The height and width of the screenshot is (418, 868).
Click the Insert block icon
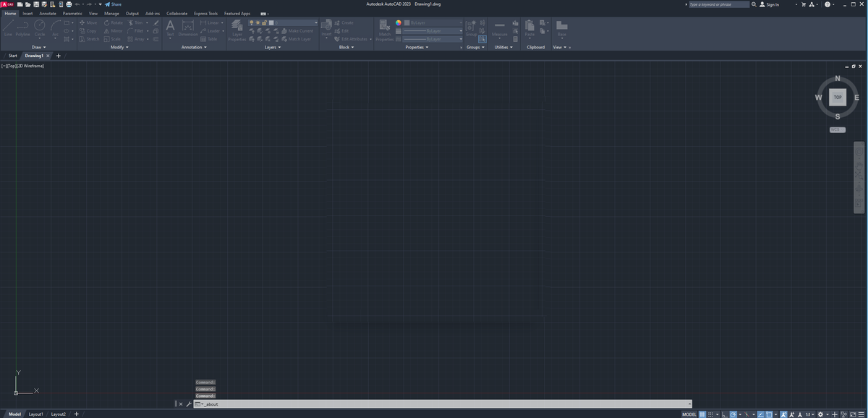coord(326,27)
